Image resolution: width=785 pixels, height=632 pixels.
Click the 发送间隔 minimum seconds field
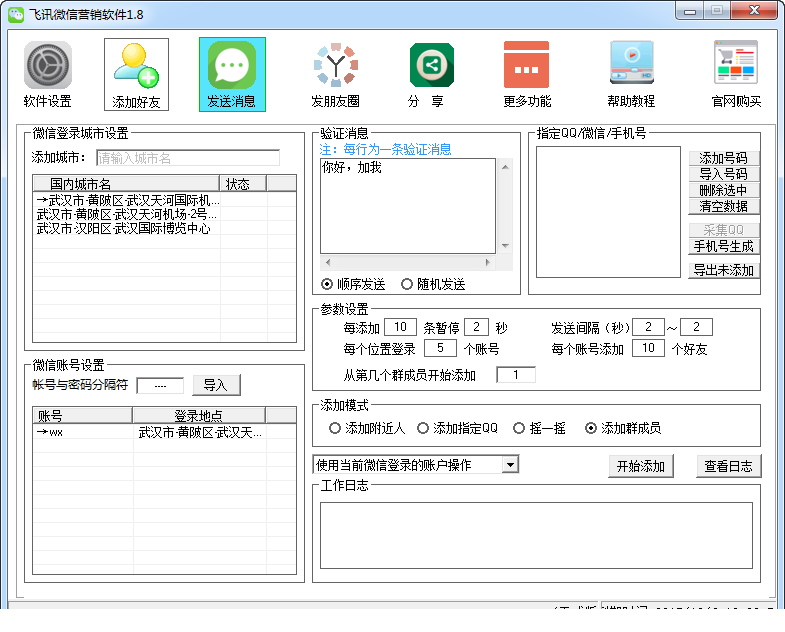[x=648, y=328]
